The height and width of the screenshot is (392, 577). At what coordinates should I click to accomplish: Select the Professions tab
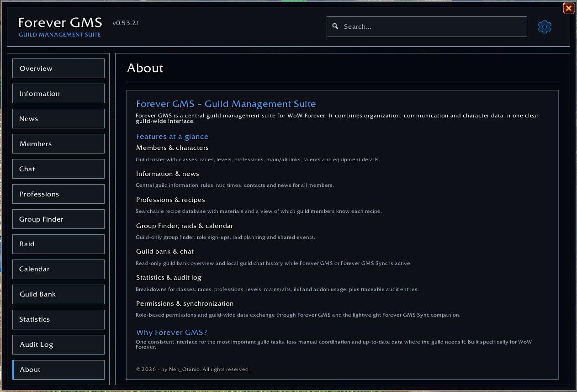pos(58,194)
